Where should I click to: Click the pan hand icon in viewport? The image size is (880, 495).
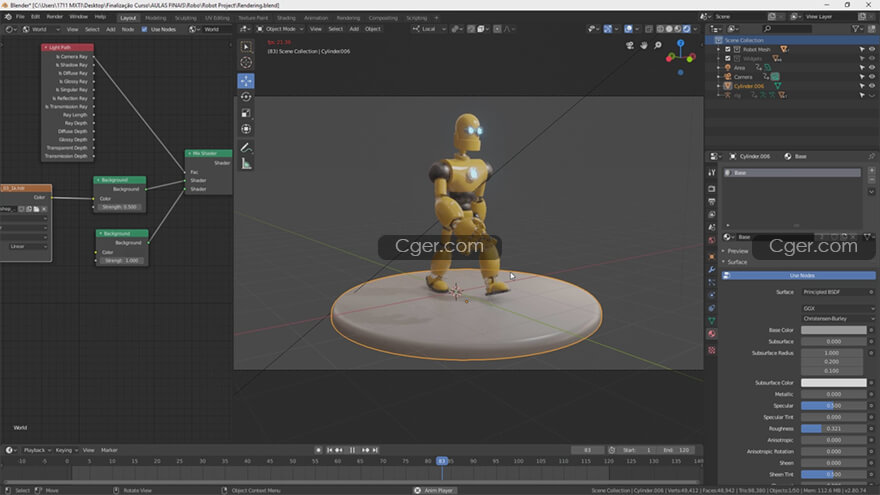644,45
